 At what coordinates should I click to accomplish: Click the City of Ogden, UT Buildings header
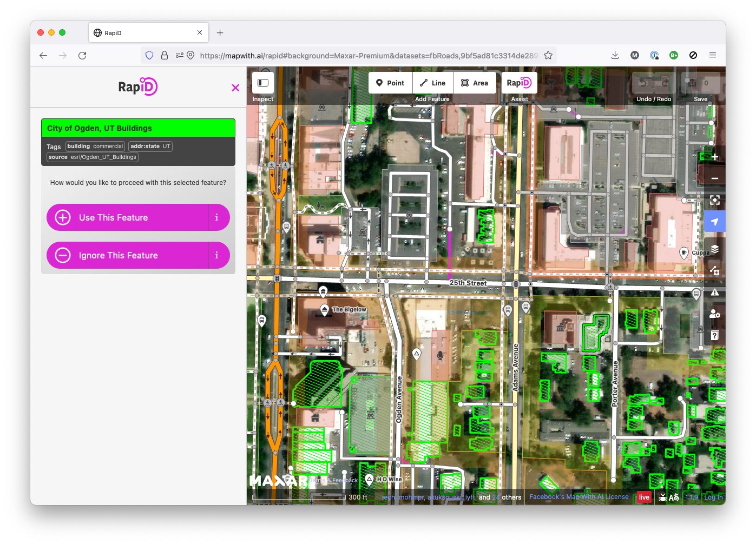point(138,128)
